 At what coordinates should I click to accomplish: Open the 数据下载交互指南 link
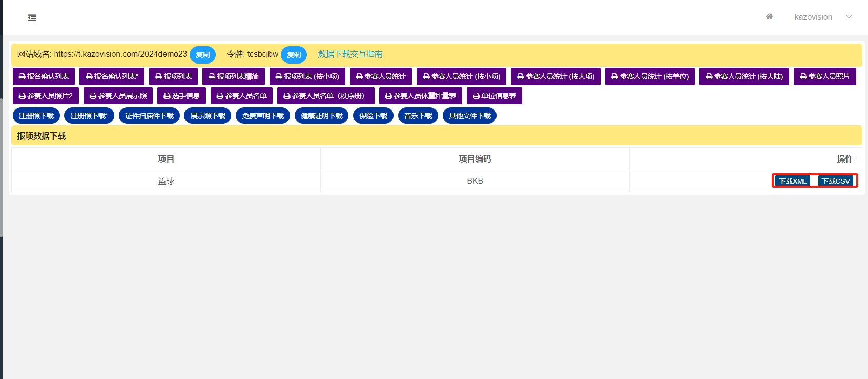[x=350, y=54]
